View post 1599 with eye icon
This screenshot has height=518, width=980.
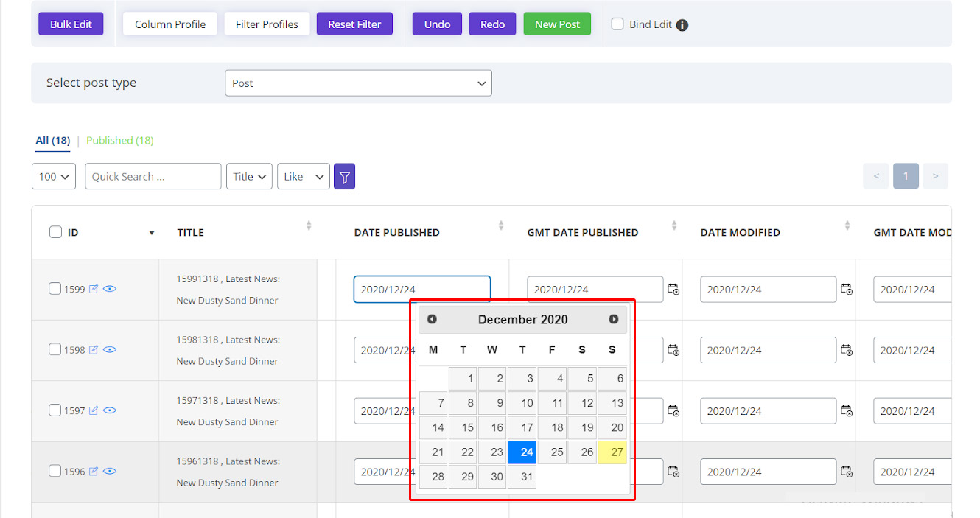[x=110, y=289]
